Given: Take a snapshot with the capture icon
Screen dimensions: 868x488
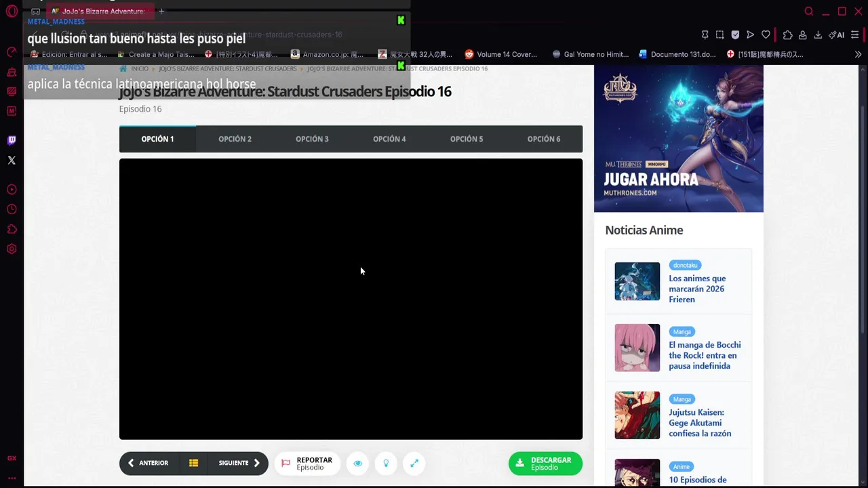Looking at the screenshot, I should pyautogui.click(x=719, y=35).
